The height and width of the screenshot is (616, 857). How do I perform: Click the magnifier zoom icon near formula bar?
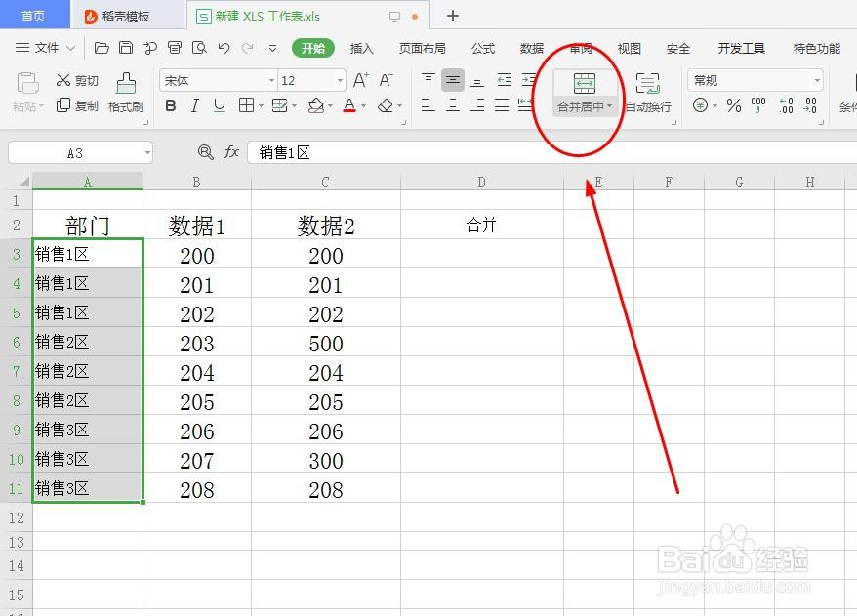tap(205, 152)
